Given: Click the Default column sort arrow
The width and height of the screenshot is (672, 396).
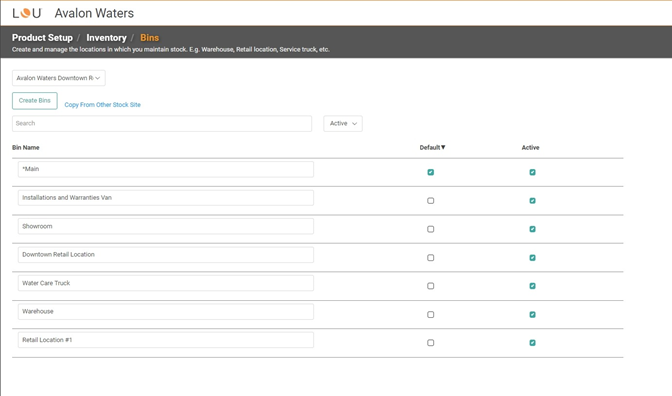Looking at the screenshot, I should coord(443,147).
